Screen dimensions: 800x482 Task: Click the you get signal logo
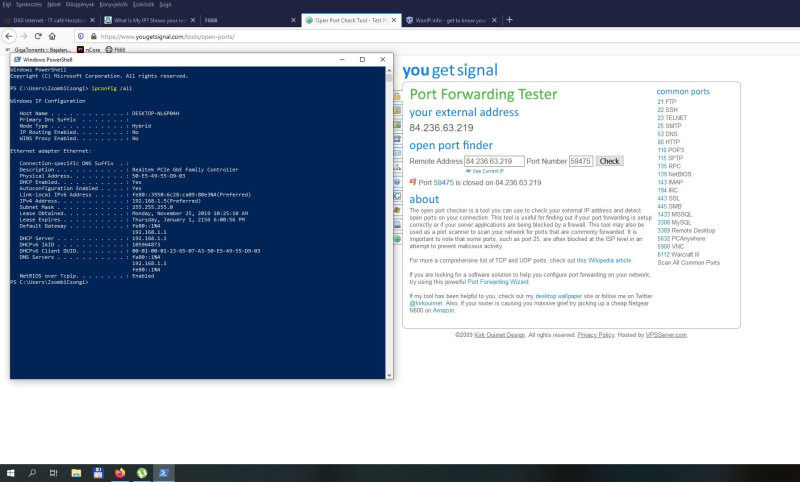[x=450, y=70]
